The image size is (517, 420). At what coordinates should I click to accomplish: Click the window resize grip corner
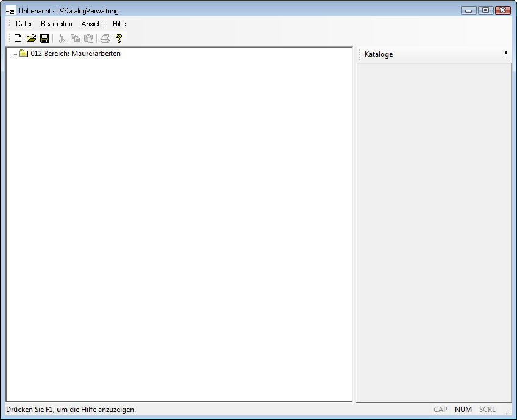[508, 411]
